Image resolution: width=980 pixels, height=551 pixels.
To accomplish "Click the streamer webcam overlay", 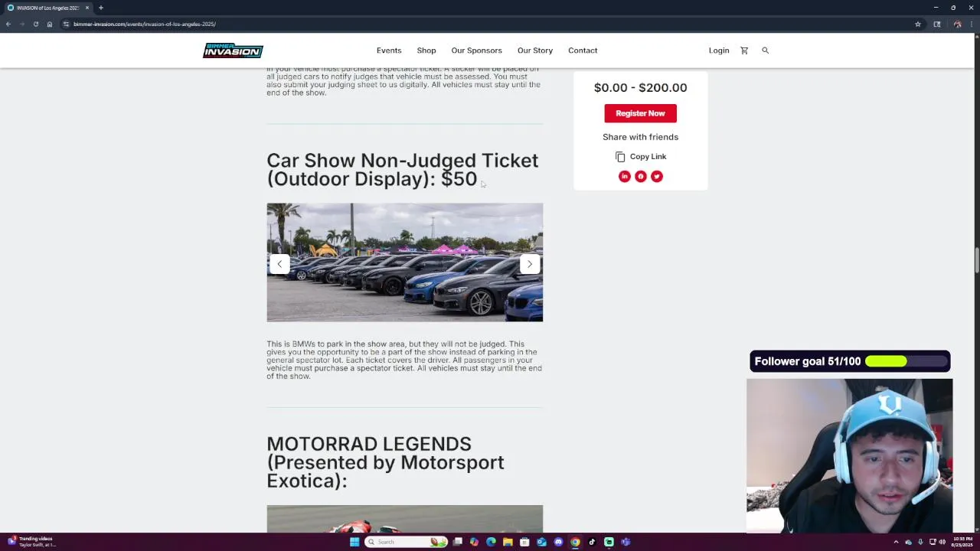I will point(850,455).
